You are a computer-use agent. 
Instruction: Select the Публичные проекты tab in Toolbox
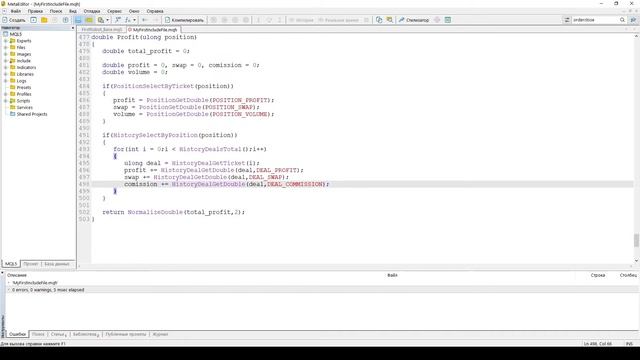pyautogui.click(x=126, y=334)
